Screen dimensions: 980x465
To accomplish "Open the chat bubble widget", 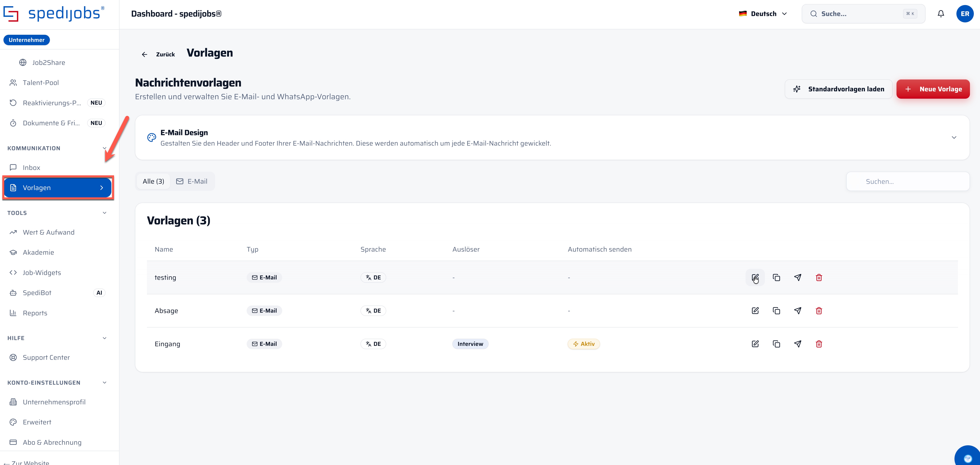I will pos(968,456).
